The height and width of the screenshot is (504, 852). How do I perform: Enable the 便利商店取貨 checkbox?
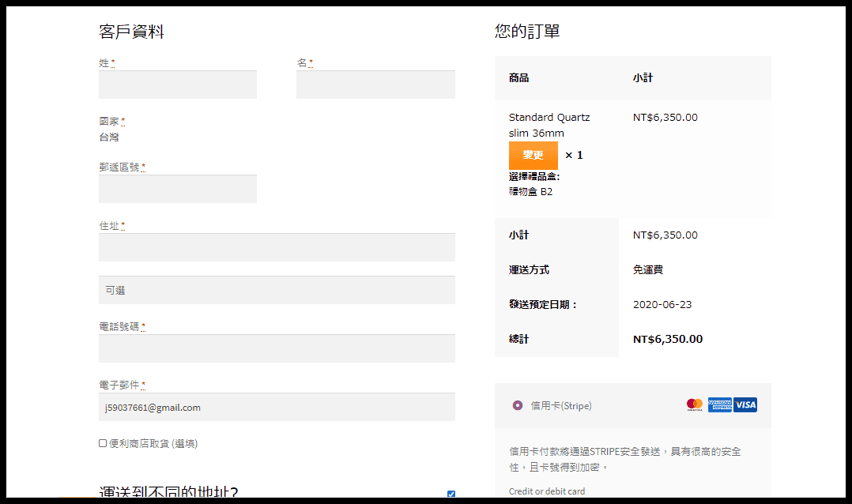pyautogui.click(x=103, y=443)
